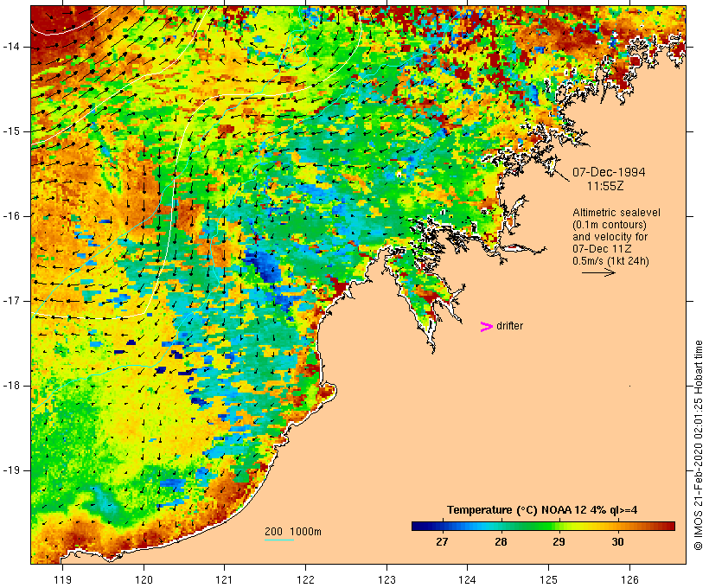Click the temperature color bar
Viewport: 709px width, 588px height.
[x=543, y=526]
